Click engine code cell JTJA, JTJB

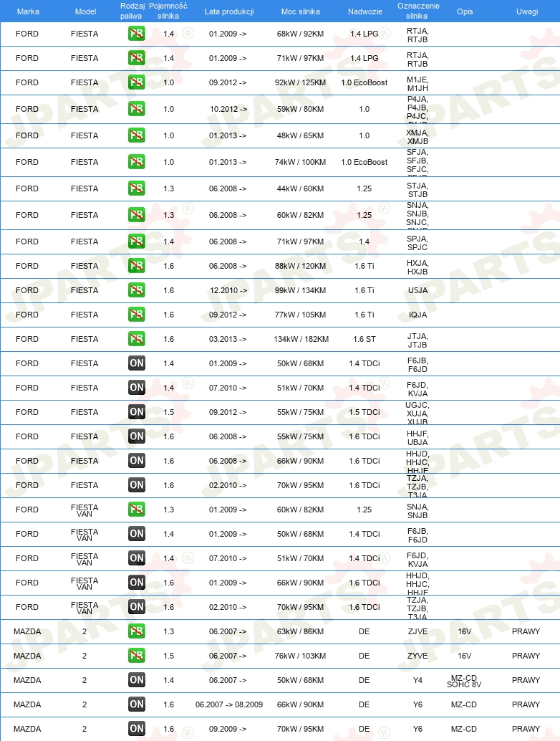pos(417,340)
